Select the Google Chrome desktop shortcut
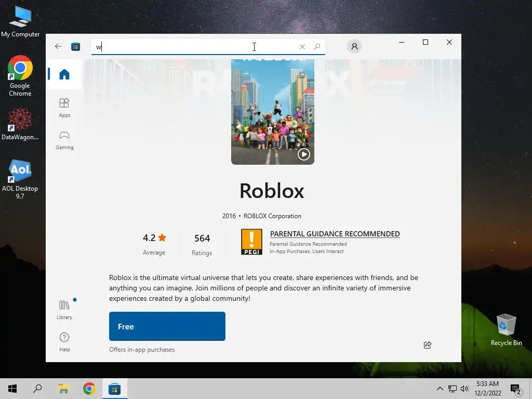The width and height of the screenshot is (532, 399). [20, 76]
